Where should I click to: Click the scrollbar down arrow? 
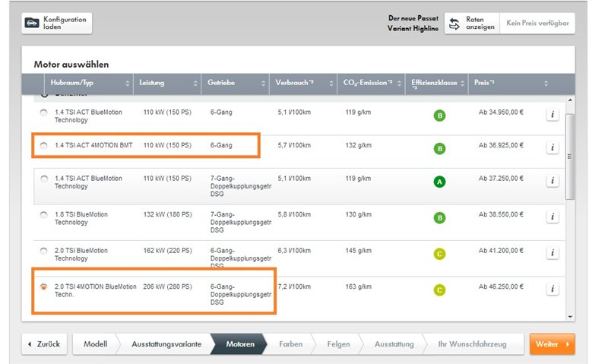tap(570, 317)
